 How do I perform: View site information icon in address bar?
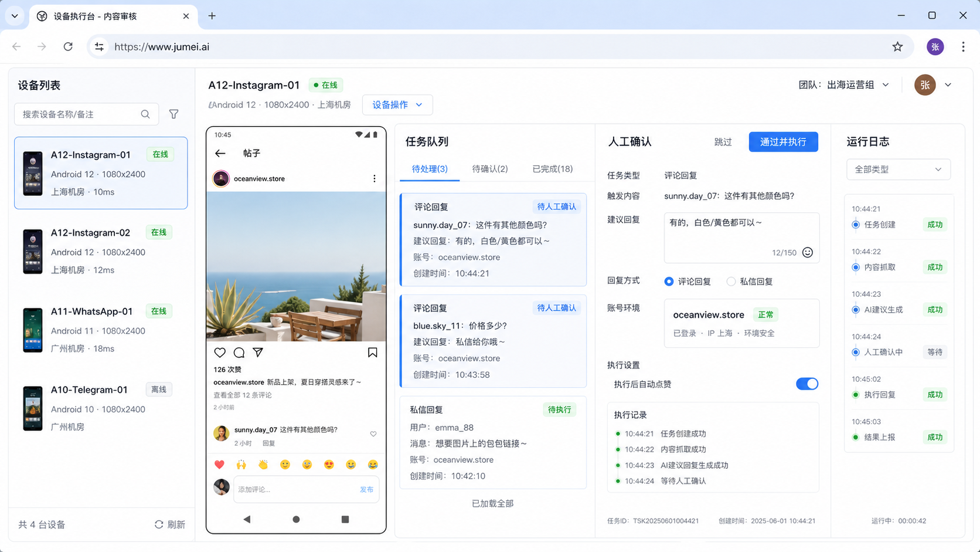[x=99, y=47]
